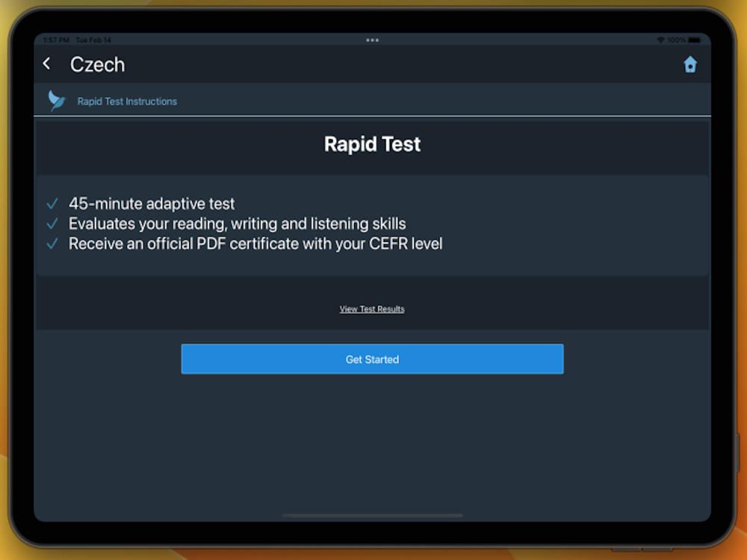Click the battery indicator icon

coord(695,40)
